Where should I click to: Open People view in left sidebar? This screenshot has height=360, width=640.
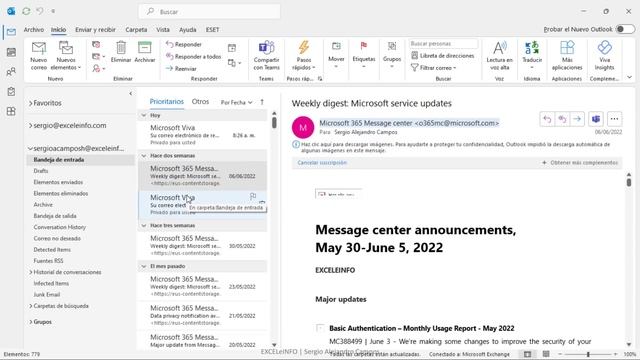pyautogui.click(x=11, y=72)
